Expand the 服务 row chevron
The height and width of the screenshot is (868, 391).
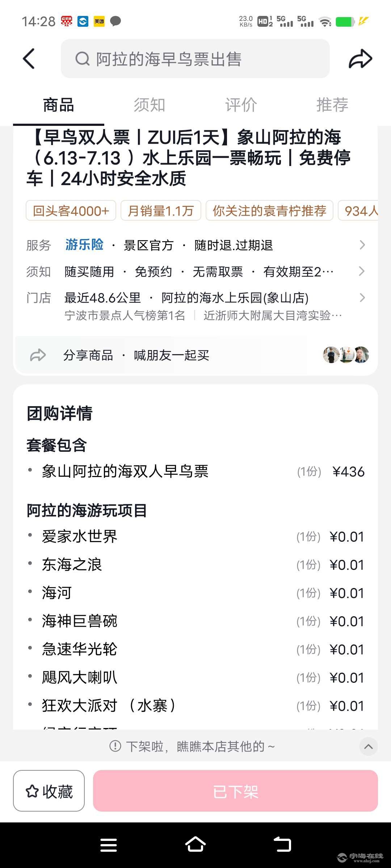[x=362, y=245]
